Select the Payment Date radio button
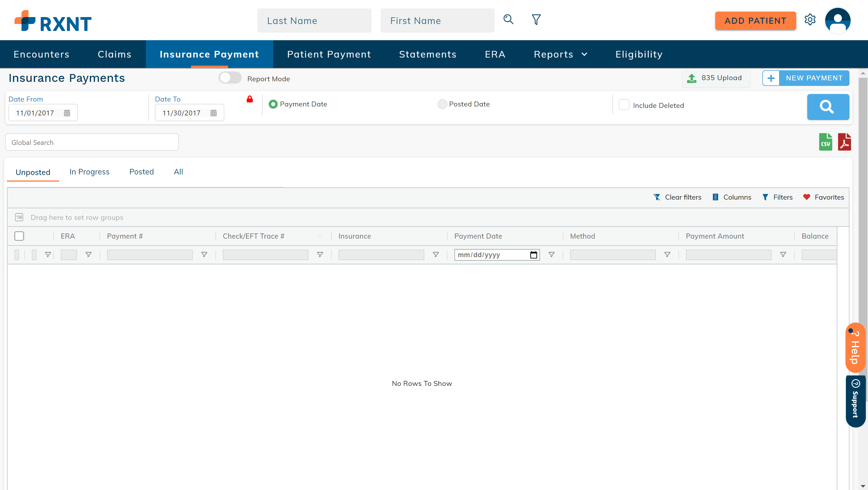Screen dimensions: 868x490 [x=273, y=104]
